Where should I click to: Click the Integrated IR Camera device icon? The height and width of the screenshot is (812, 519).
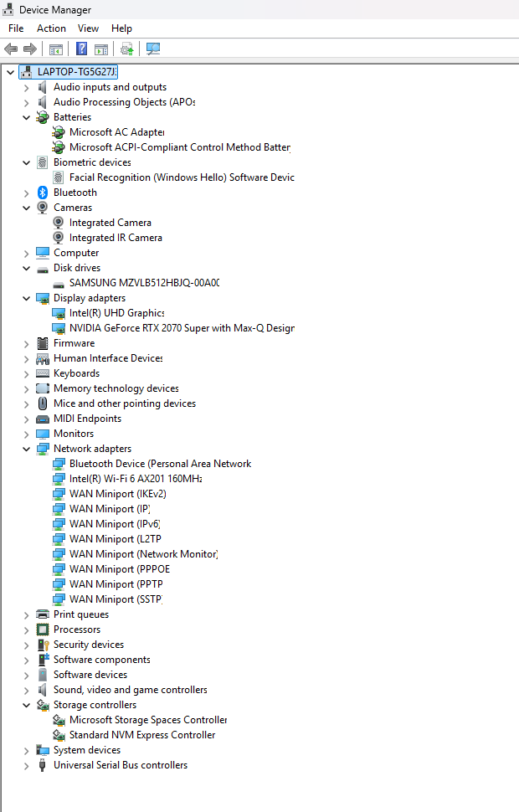[x=59, y=238]
